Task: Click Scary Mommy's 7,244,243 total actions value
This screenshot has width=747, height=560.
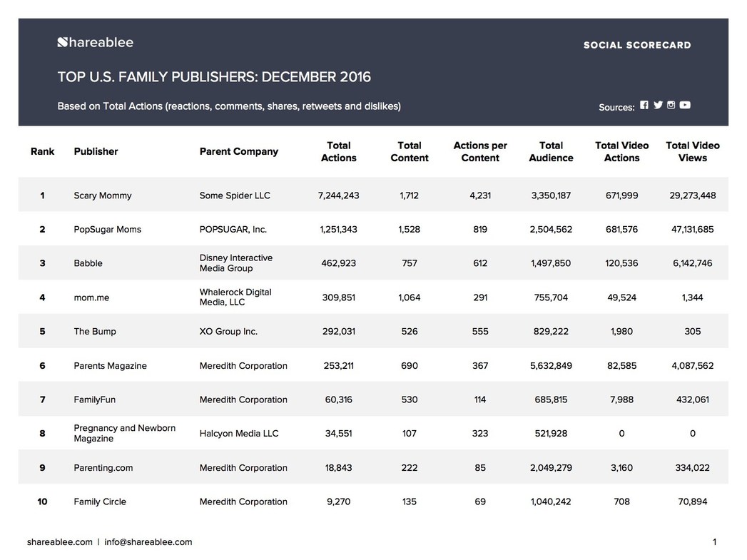Action: pyautogui.click(x=339, y=195)
